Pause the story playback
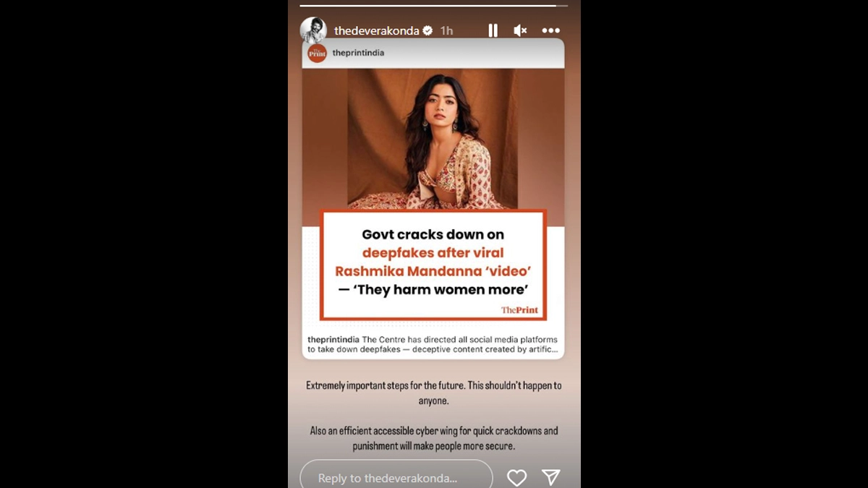 493,30
